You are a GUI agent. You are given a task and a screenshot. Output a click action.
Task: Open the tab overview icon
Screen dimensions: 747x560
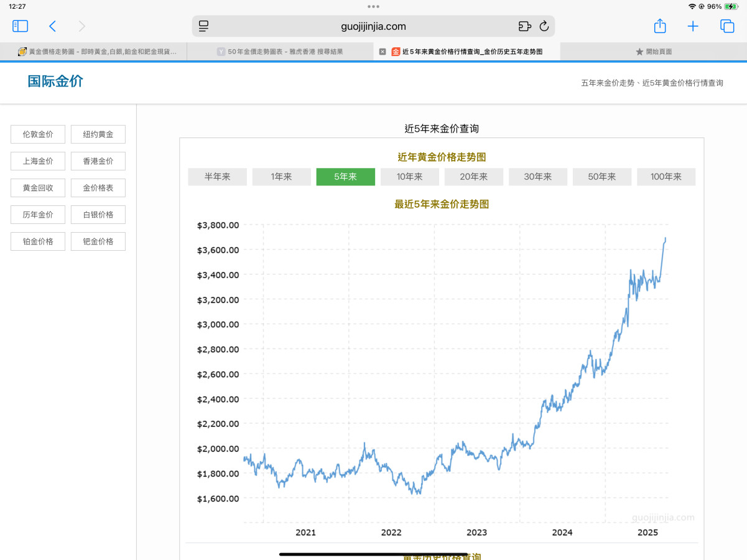click(x=727, y=26)
